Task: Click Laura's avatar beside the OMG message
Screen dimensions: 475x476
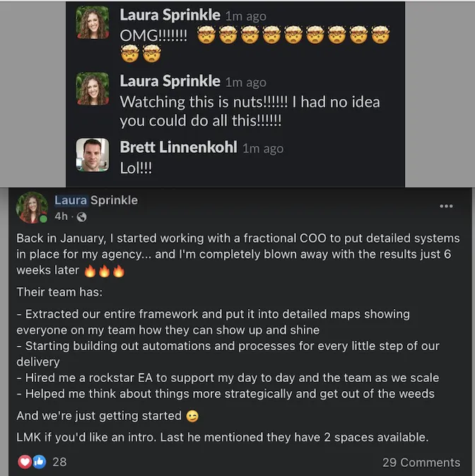Action: [x=93, y=23]
